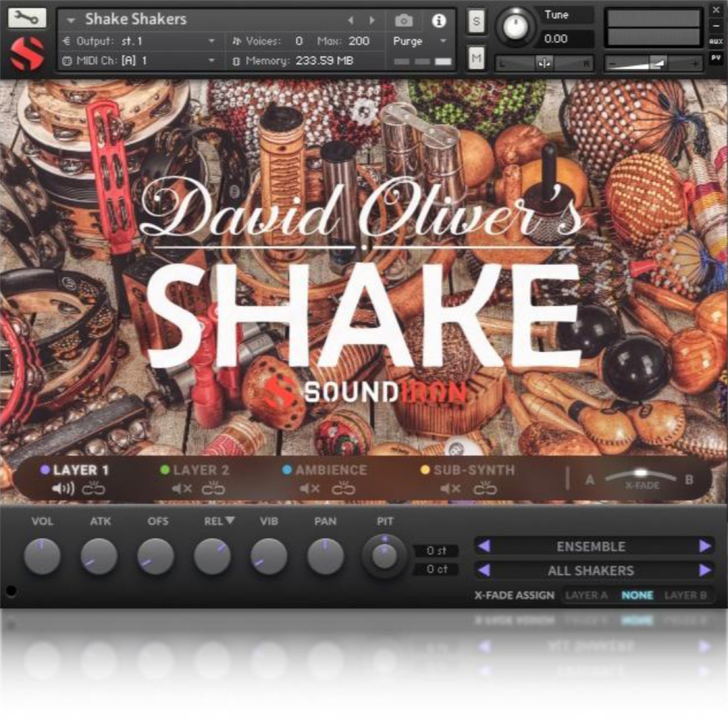Toggle the Mute M button
728x719 pixels.
[x=476, y=57]
